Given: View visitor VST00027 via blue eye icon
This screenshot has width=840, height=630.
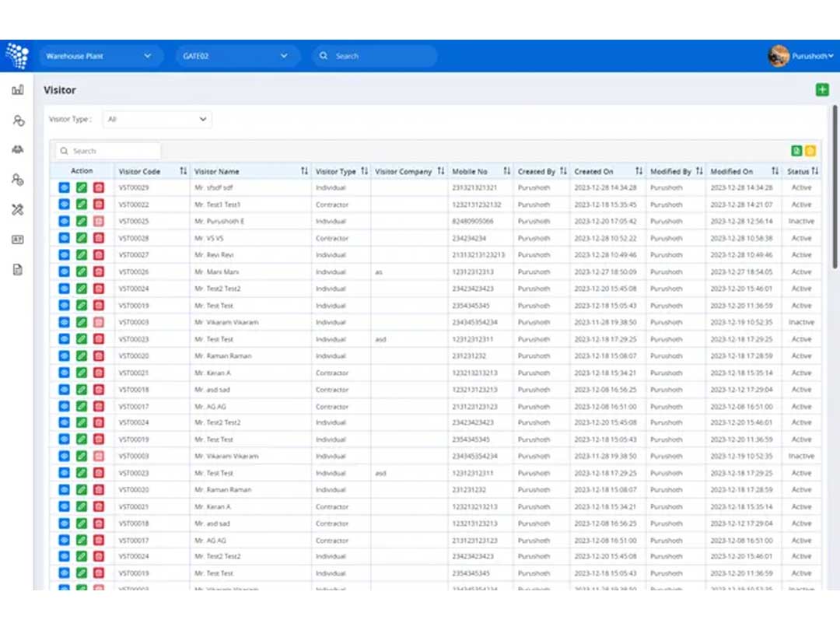Looking at the screenshot, I should click(65, 255).
